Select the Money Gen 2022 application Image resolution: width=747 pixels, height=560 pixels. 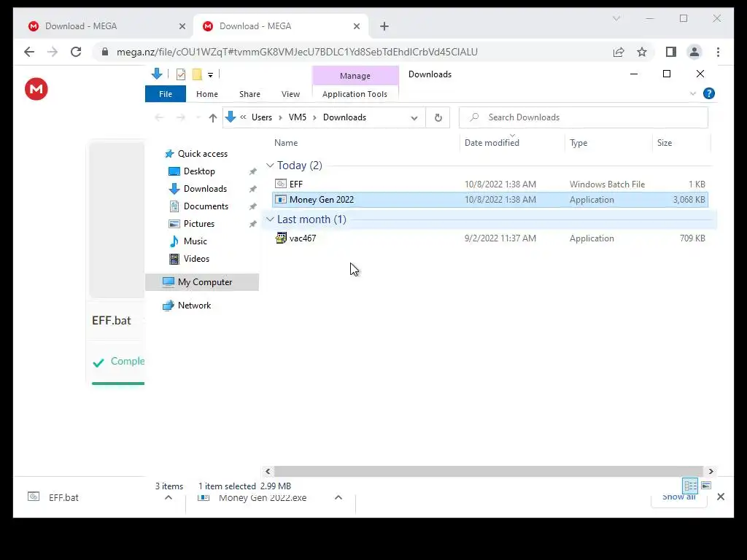pos(489,200)
